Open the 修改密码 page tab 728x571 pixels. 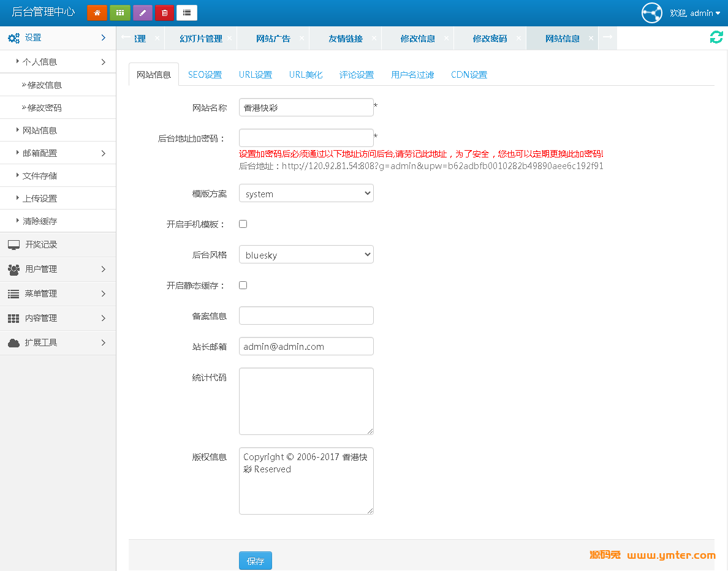[x=490, y=39]
